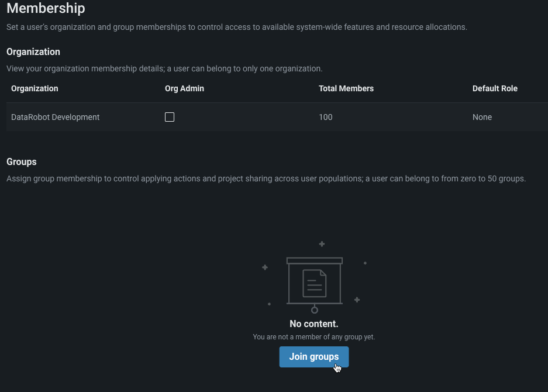Select the Organization column header
The image size is (548, 392).
[x=35, y=88]
